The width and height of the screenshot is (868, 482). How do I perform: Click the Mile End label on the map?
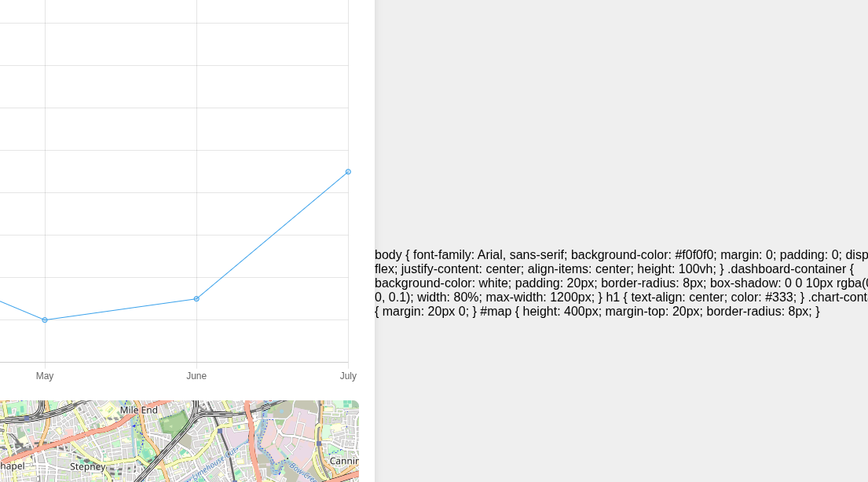(139, 410)
